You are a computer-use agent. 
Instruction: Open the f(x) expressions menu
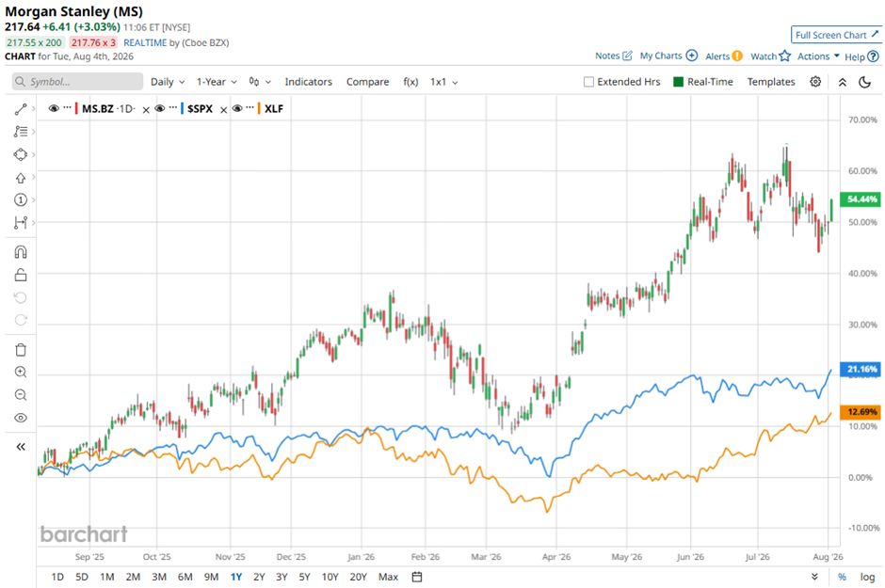click(x=410, y=82)
